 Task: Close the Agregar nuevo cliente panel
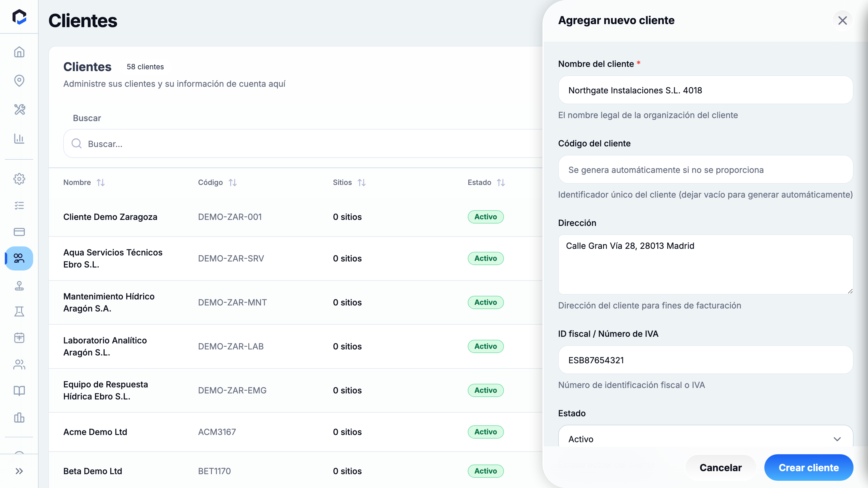pyautogui.click(x=842, y=20)
